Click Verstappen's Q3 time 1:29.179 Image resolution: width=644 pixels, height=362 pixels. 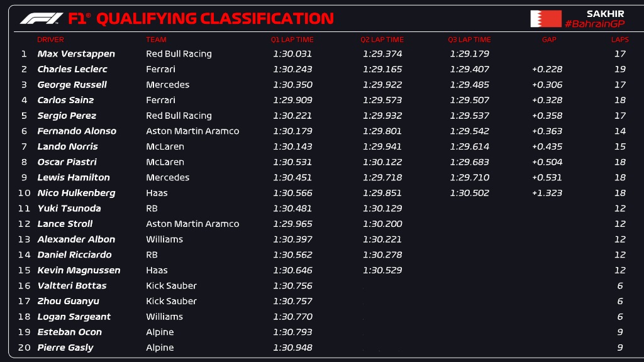pos(469,54)
